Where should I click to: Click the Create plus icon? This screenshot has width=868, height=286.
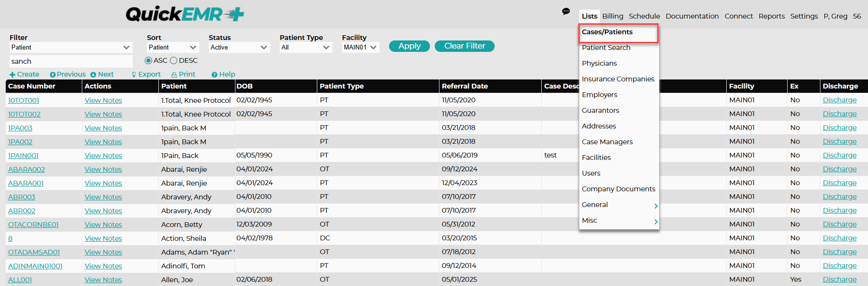point(12,75)
